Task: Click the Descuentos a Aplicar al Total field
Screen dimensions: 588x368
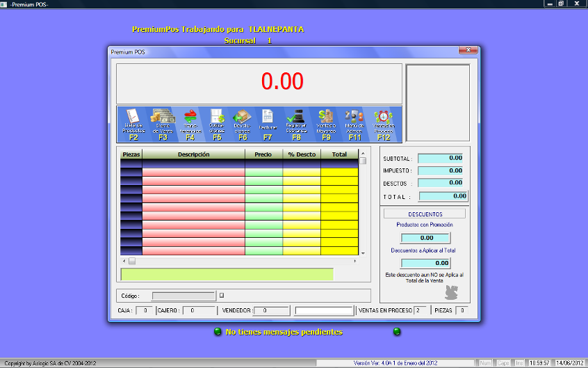Action: point(425,263)
